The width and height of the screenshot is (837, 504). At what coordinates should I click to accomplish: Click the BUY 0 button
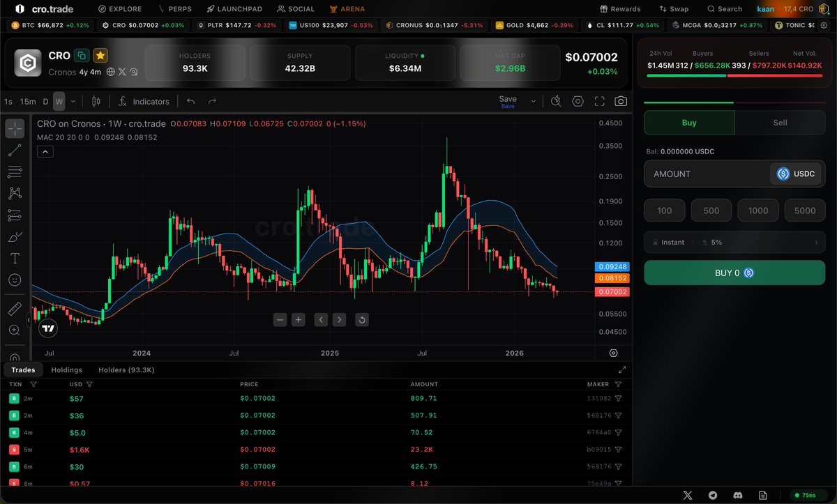pos(734,273)
